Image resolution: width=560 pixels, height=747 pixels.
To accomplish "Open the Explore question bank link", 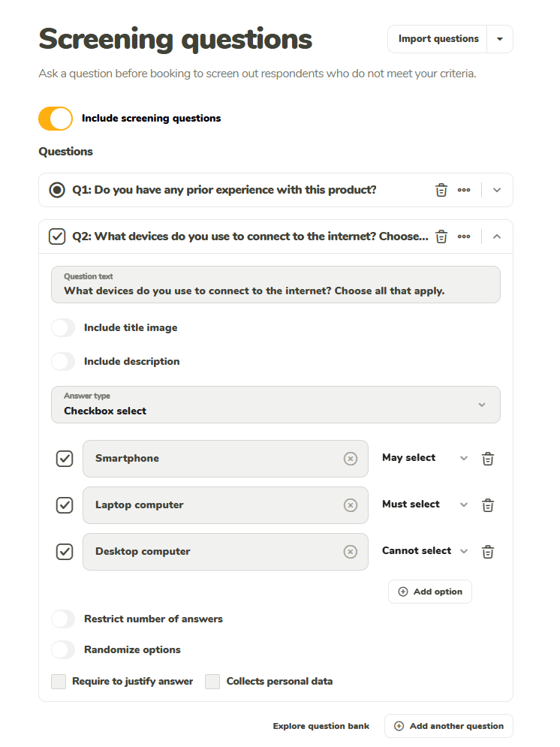I will point(321,727).
